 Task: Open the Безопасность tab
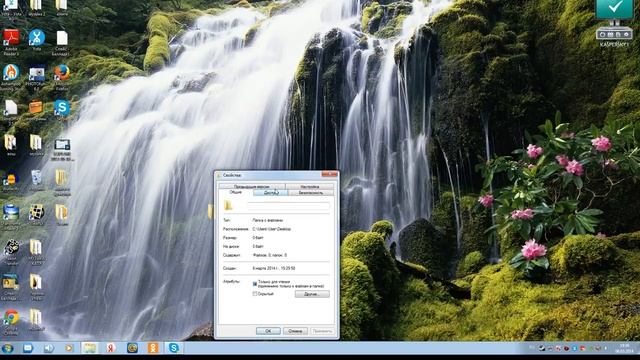click(311, 193)
